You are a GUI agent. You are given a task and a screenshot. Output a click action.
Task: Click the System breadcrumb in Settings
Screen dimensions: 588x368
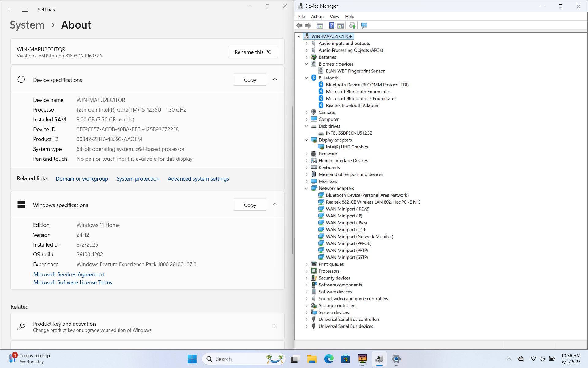[27, 25]
